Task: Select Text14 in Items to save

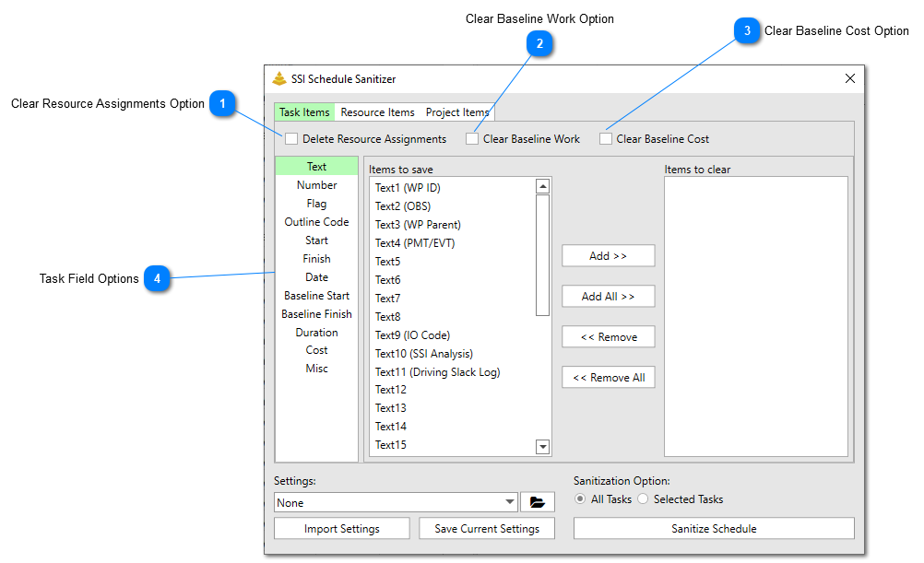Action: pos(391,426)
